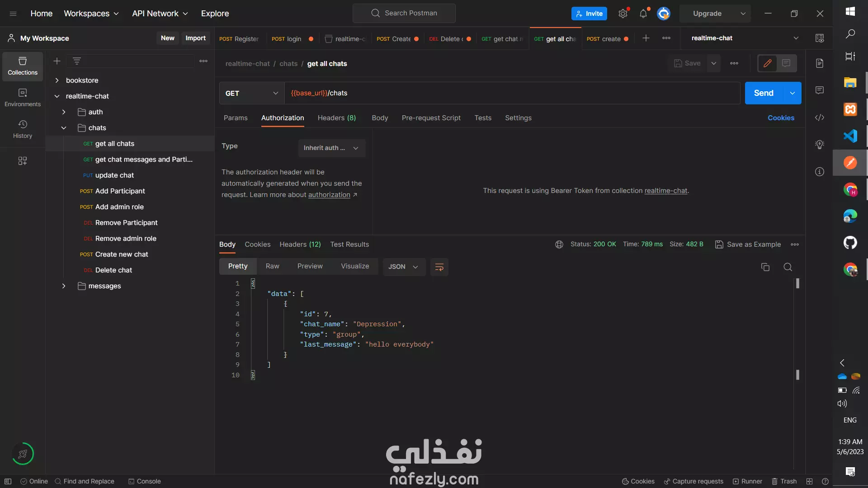Open realtime-chat environment selector

745,38
